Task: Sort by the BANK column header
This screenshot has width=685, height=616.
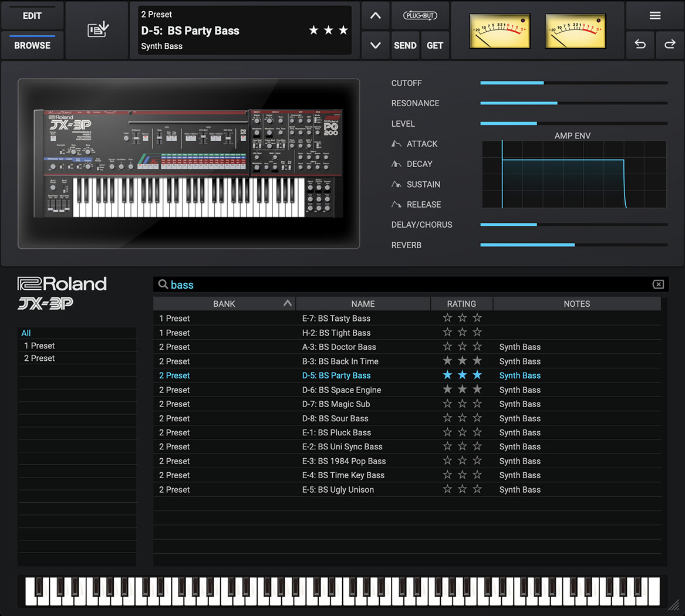Action: pos(224,304)
